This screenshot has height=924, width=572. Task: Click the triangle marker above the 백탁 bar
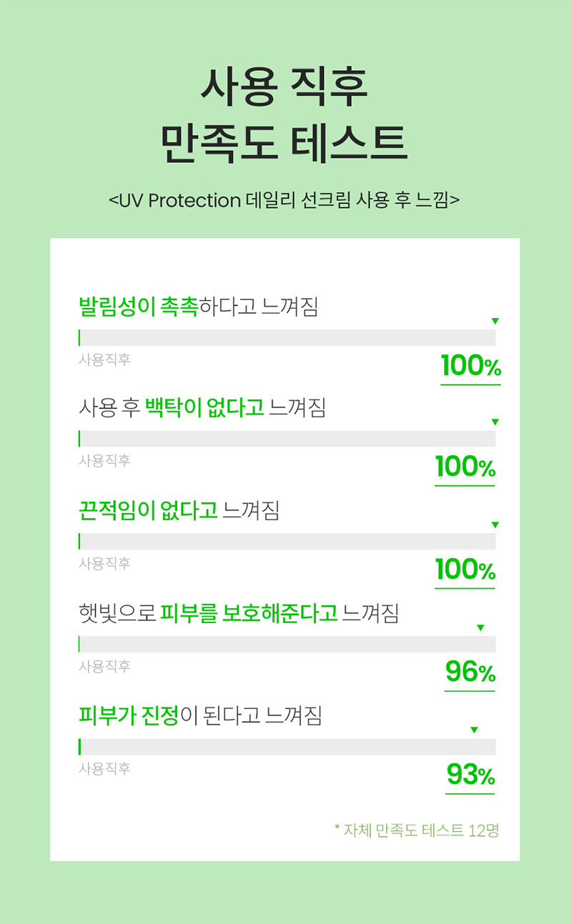coord(495,422)
